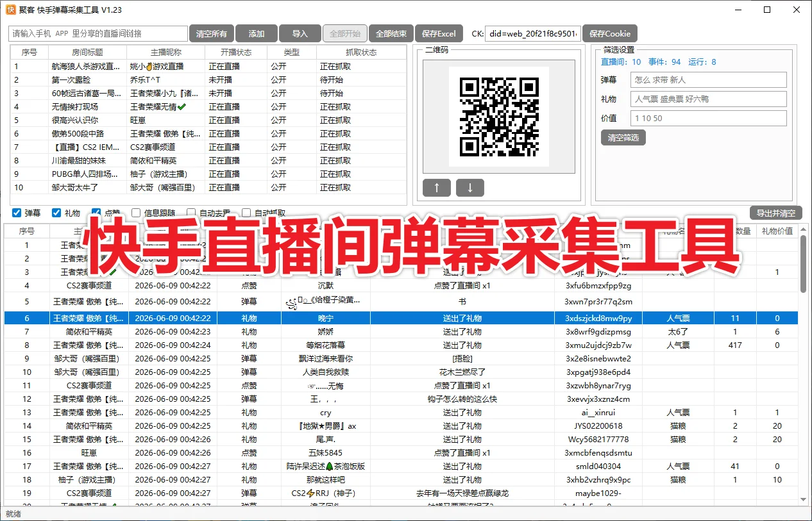Viewport: 812px width, 521px height.
Task: Click user ID JYS02200618
Action: (x=598, y=426)
